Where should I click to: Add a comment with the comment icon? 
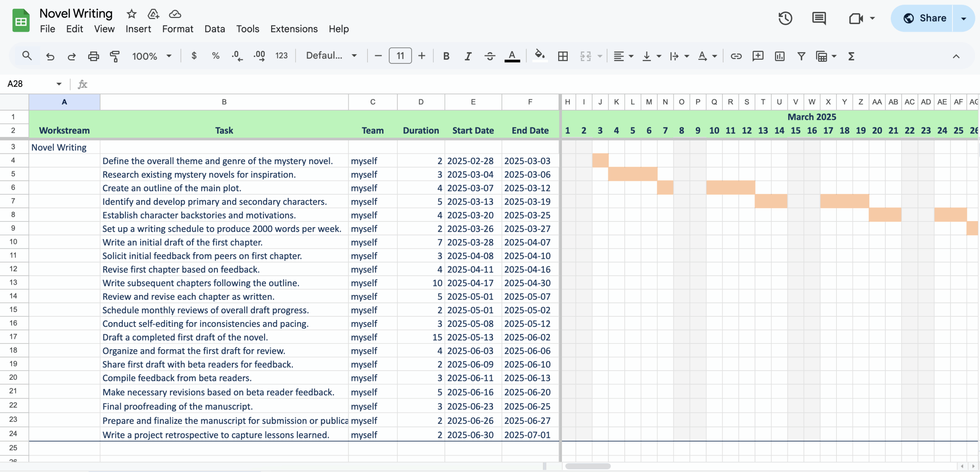point(758,56)
